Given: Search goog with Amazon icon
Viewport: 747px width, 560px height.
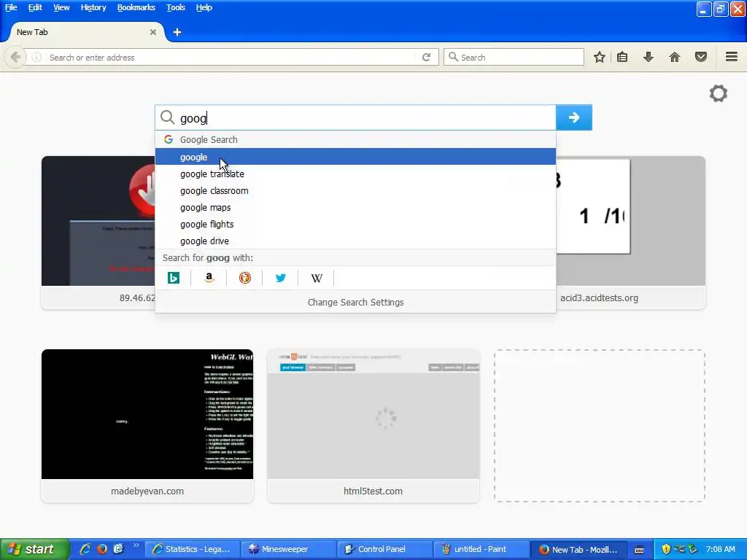Looking at the screenshot, I should click(x=209, y=278).
